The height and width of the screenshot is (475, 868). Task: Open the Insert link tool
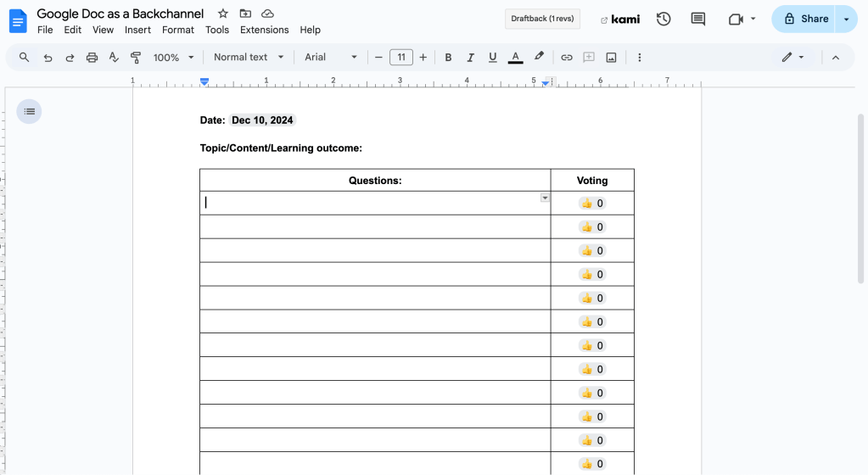click(x=567, y=58)
